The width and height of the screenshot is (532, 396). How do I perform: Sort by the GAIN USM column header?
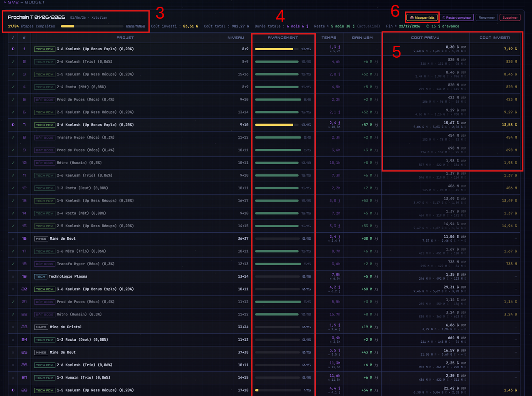pyautogui.click(x=362, y=38)
